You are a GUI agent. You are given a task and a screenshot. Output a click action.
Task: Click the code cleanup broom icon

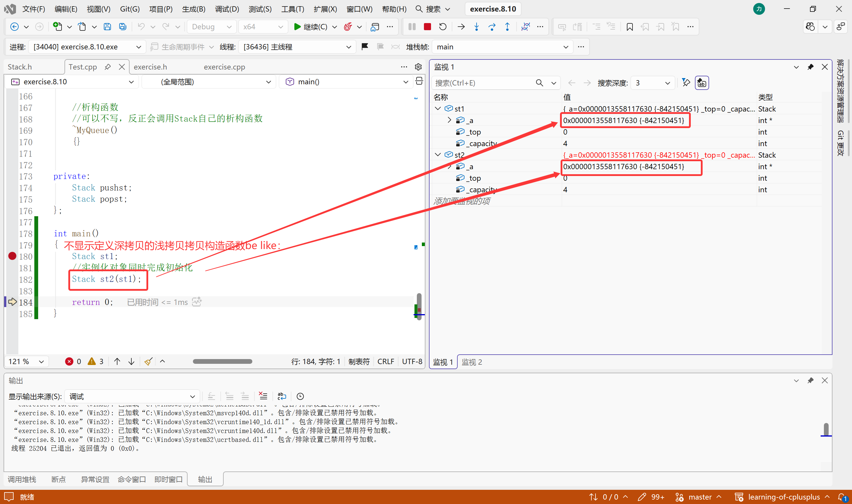tap(148, 361)
